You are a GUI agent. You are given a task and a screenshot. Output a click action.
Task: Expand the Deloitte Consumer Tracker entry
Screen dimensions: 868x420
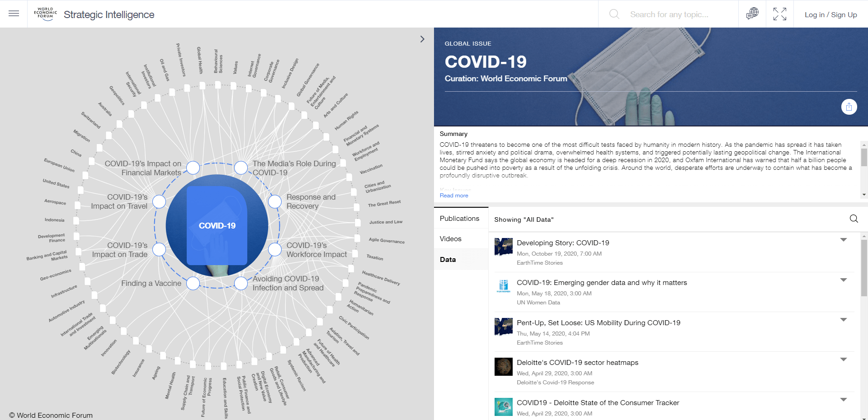[x=844, y=400]
